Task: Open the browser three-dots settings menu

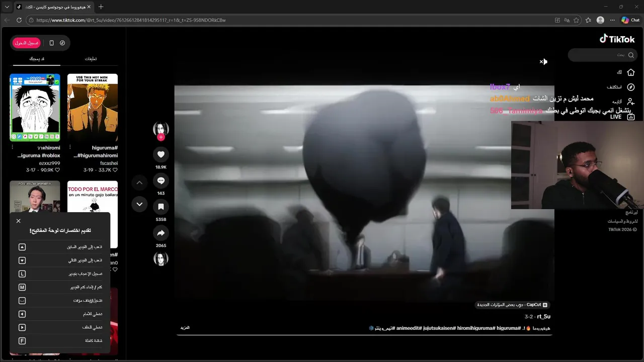Action: tap(612, 20)
